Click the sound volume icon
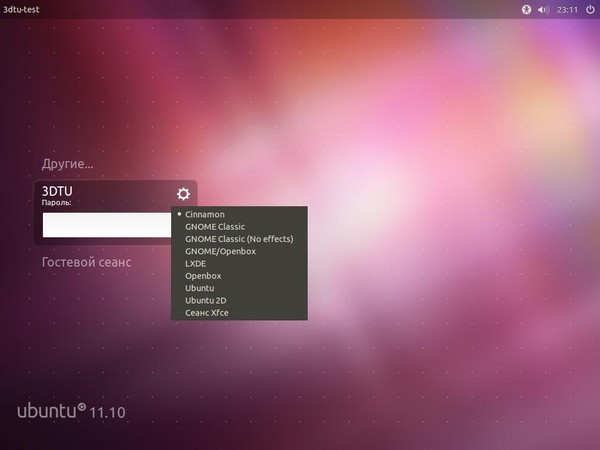 tap(544, 9)
